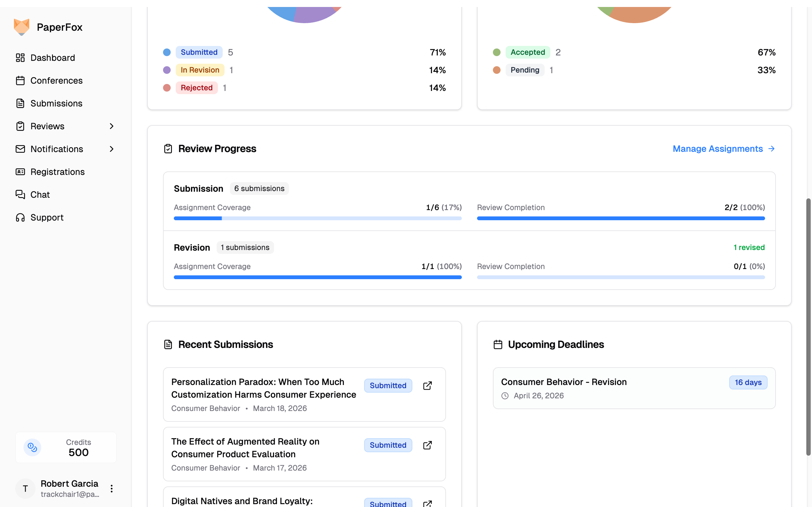812x507 pixels.
Task: Open external link for Personalization Paradox submission
Action: point(427,386)
